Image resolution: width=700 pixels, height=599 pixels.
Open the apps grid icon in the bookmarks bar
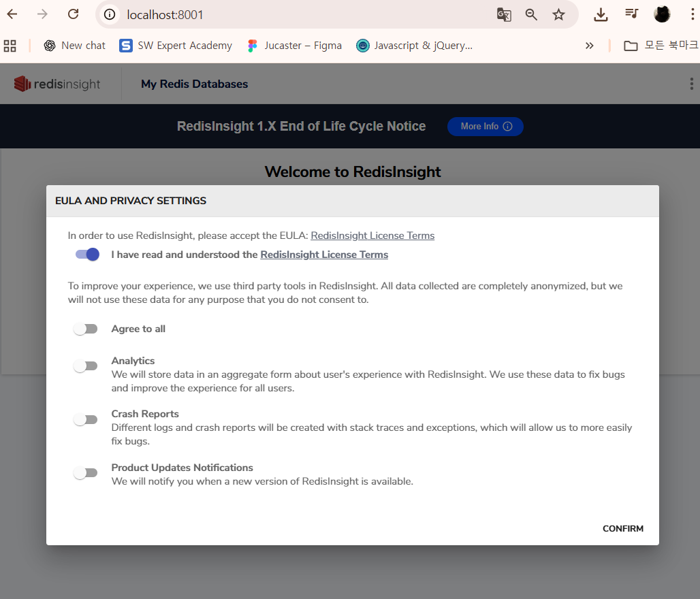(10, 46)
